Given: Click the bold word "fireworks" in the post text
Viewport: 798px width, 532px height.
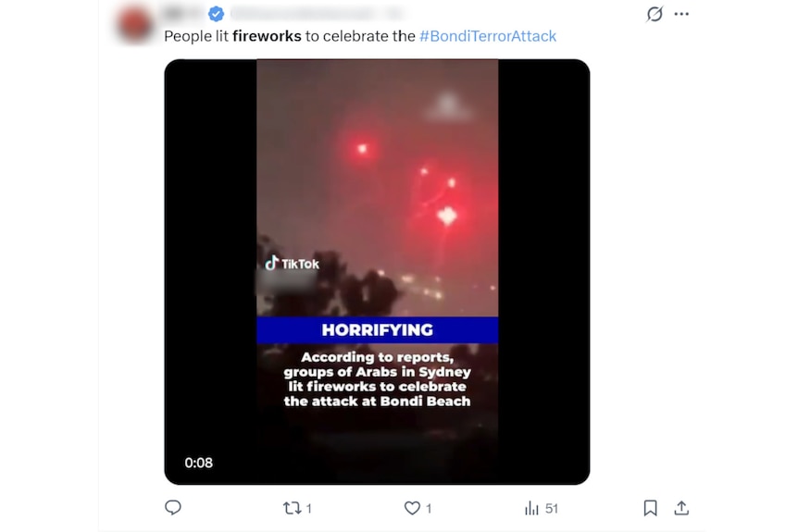Looking at the screenshot, I should point(267,36).
